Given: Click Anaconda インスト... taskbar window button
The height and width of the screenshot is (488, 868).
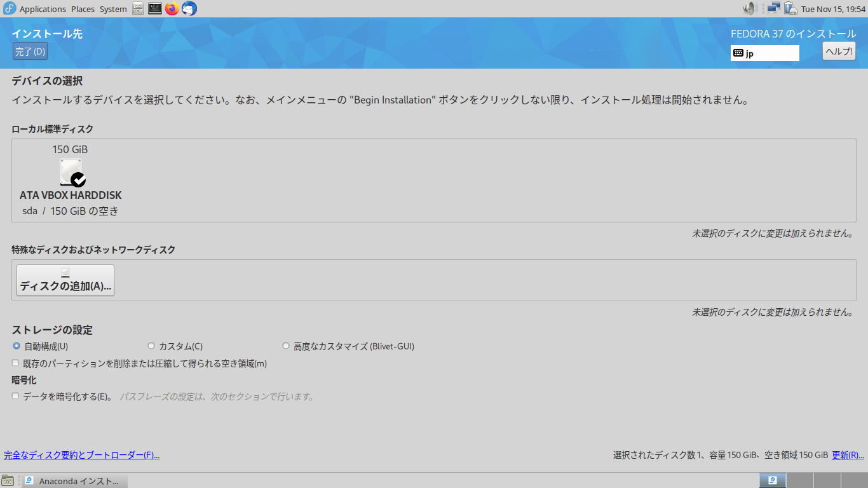Looking at the screenshot, I should coord(75,481).
